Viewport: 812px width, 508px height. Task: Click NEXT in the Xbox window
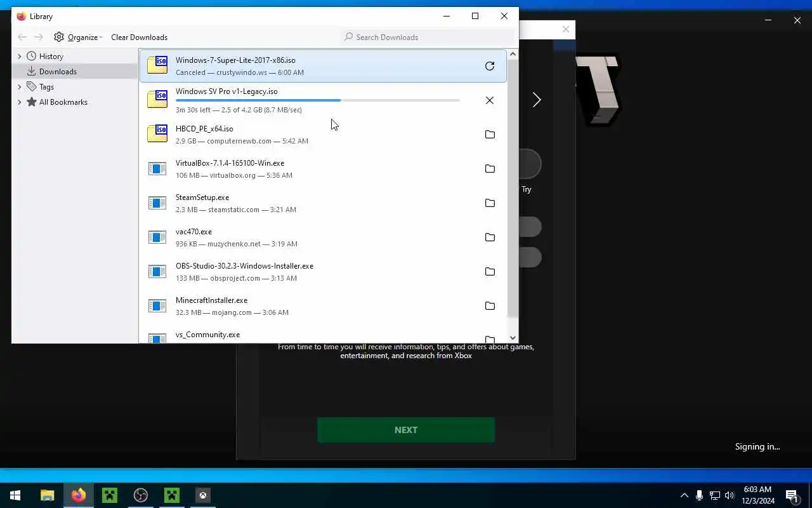pyautogui.click(x=406, y=430)
